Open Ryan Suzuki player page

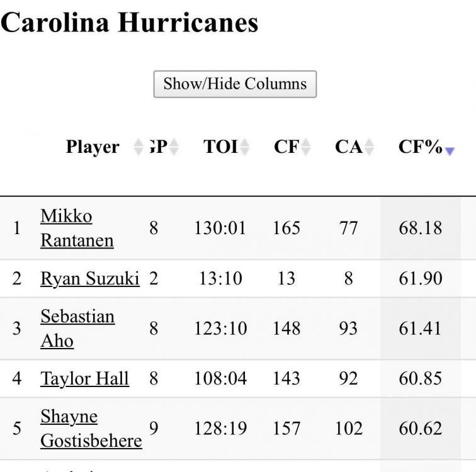[x=89, y=278]
